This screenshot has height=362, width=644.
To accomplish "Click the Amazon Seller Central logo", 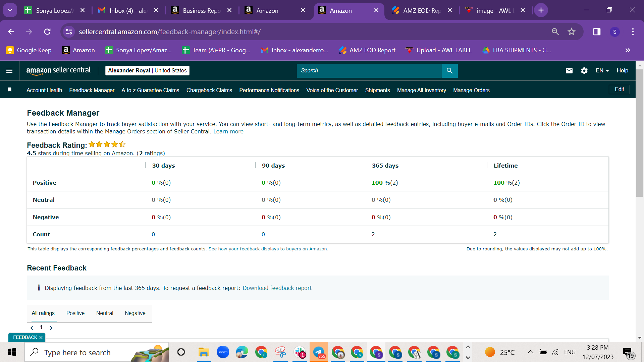I will [58, 71].
